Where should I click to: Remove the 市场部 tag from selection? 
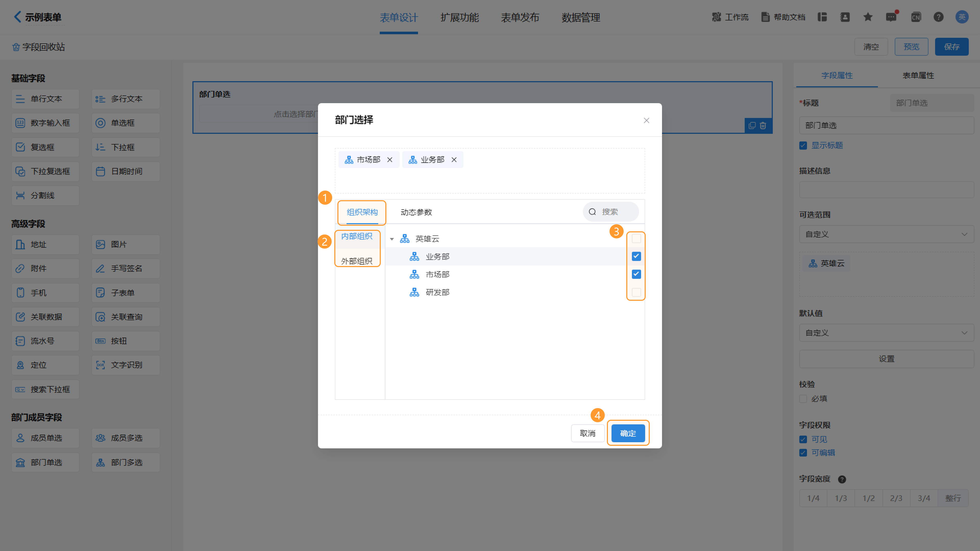point(389,160)
